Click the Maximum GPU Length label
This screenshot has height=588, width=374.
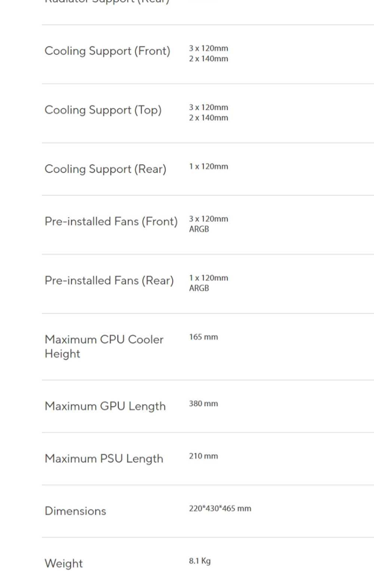tap(105, 406)
